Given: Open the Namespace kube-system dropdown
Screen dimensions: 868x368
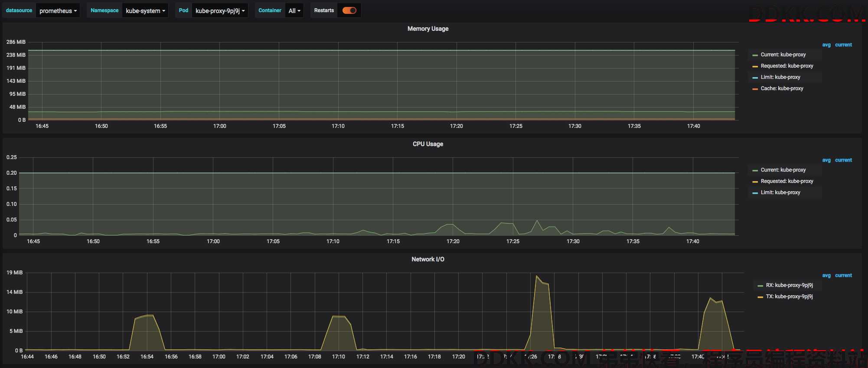Looking at the screenshot, I should coord(145,10).
